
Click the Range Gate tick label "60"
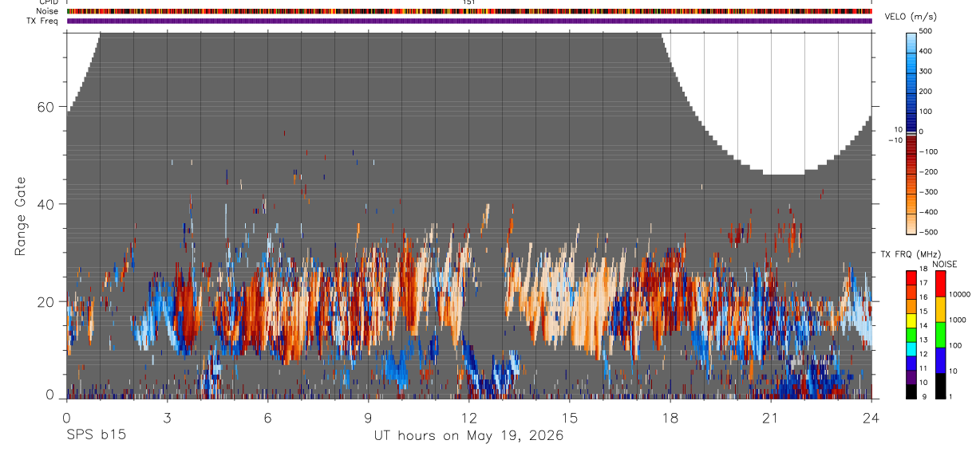point(46,107)
